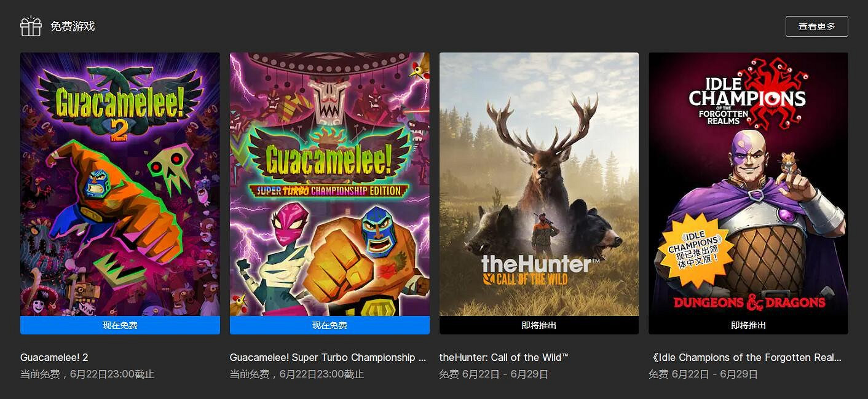The height and width of the screenshot is (399, 868).
Task: Click the theHunter logo on the deer poster
Action: [x=535, y=270]
